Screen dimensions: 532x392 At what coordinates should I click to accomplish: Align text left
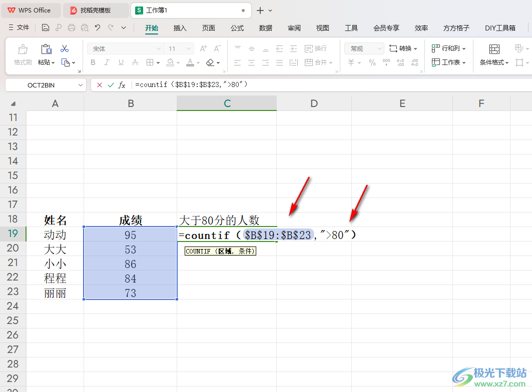point(238,62)
